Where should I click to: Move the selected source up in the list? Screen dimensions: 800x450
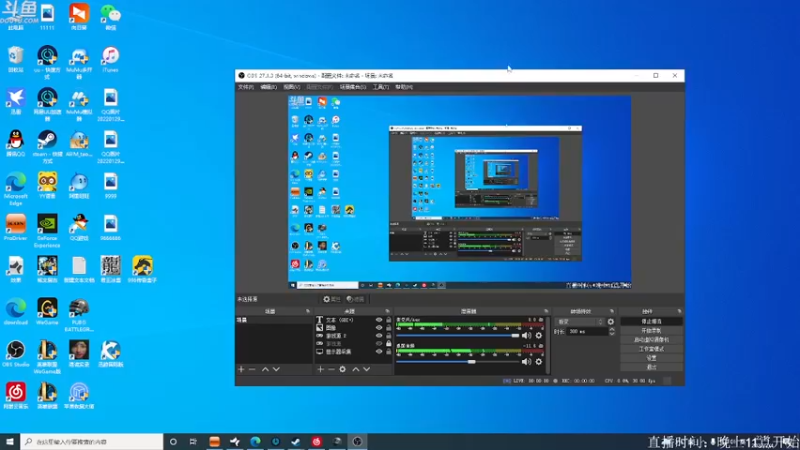pyautogui.click(x=356, y=369)
